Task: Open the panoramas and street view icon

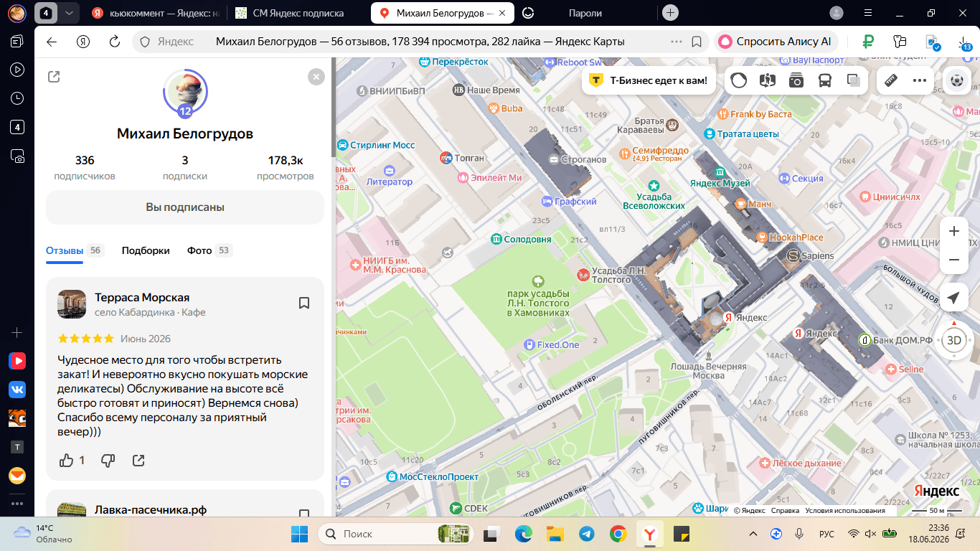Action: pyautogui.click(x=768, y=80)
